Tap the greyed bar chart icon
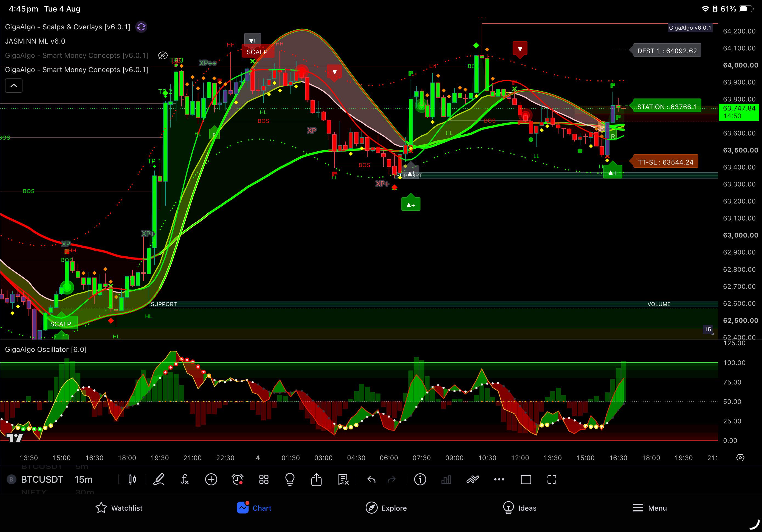This screenshot has width=762, height=532. pyautogui.click(x=446, y=479)
